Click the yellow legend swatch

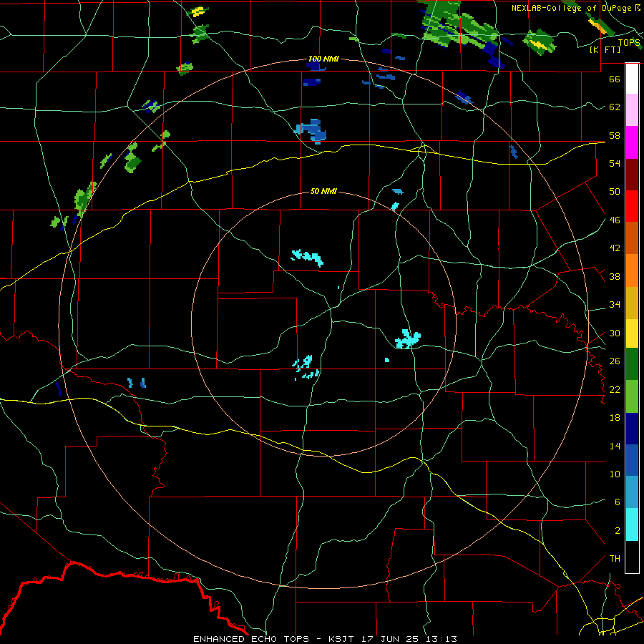(632, 333)
